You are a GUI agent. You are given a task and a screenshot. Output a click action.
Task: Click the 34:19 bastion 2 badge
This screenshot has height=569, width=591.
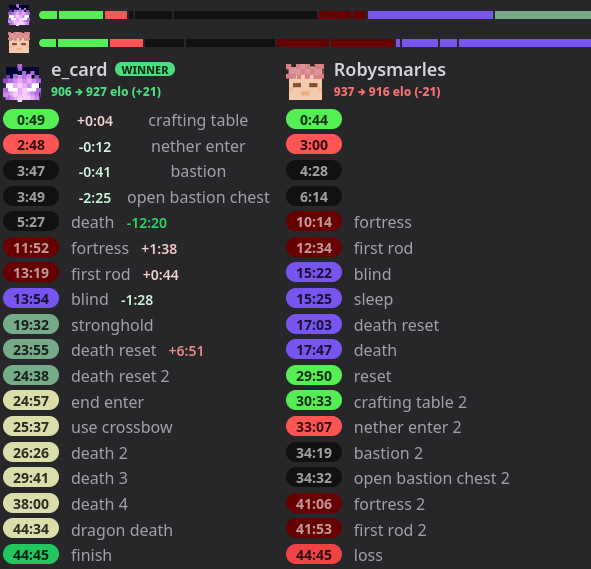point(314,453)
